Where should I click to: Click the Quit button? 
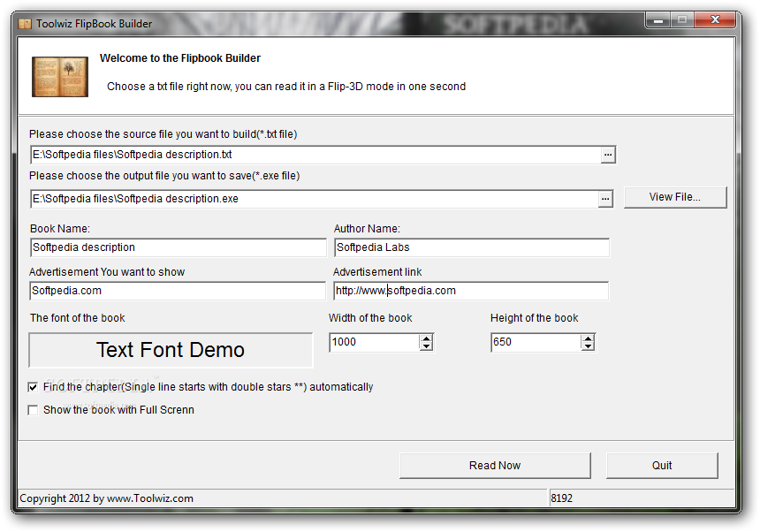click(662, 466)
